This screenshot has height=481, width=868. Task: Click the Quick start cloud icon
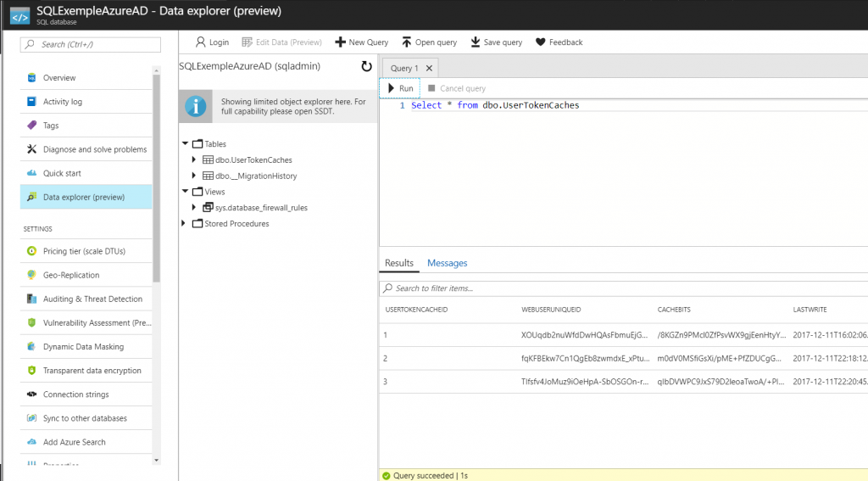pos(31,173)
